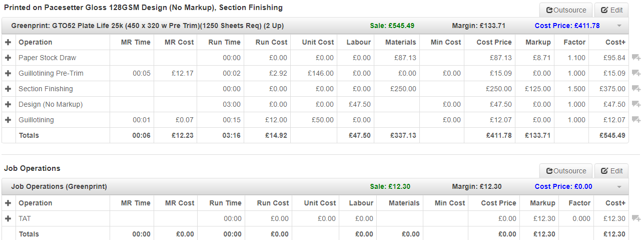Viewport: 644px width, 240px height.
Task: Click Edit button for Job Operations
Action: tap(611, 171)
